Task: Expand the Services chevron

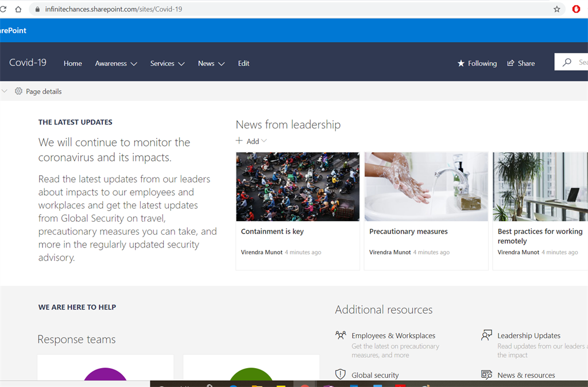Action: pyautogui.click(x=181, y=64)
